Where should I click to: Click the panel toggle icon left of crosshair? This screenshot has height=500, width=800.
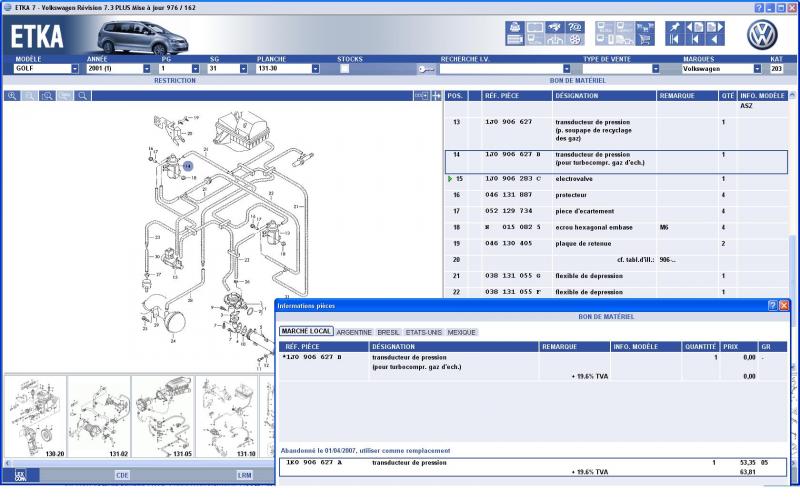click(421, 96)
